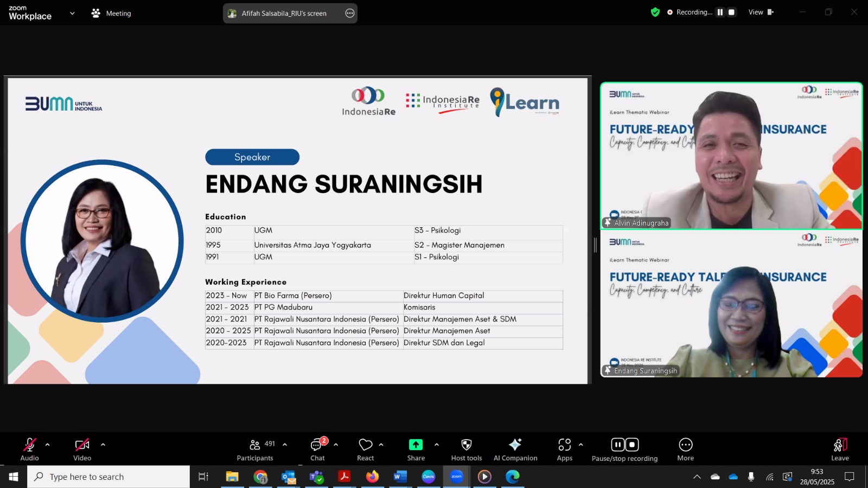Open the React emoji menu
The image size is (868, 488).
point(366,450)
